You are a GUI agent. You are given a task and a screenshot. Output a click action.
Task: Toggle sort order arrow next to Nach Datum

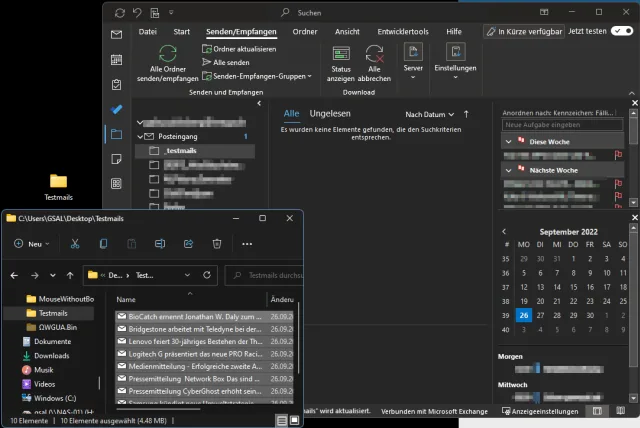tap(467, 114)
